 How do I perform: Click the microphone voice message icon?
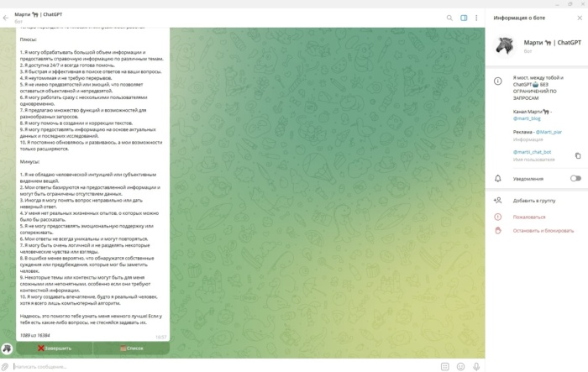(476, 366)
